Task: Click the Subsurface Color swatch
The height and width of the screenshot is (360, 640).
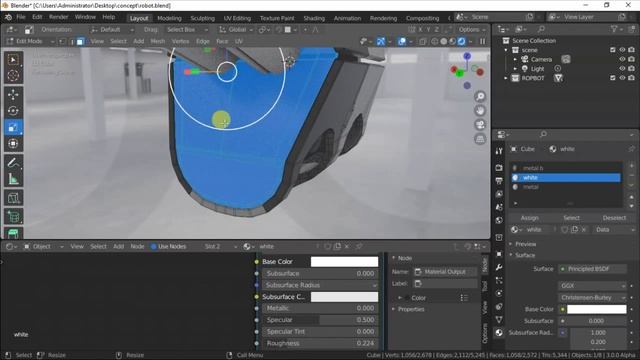Action: (x=344, y=297)
